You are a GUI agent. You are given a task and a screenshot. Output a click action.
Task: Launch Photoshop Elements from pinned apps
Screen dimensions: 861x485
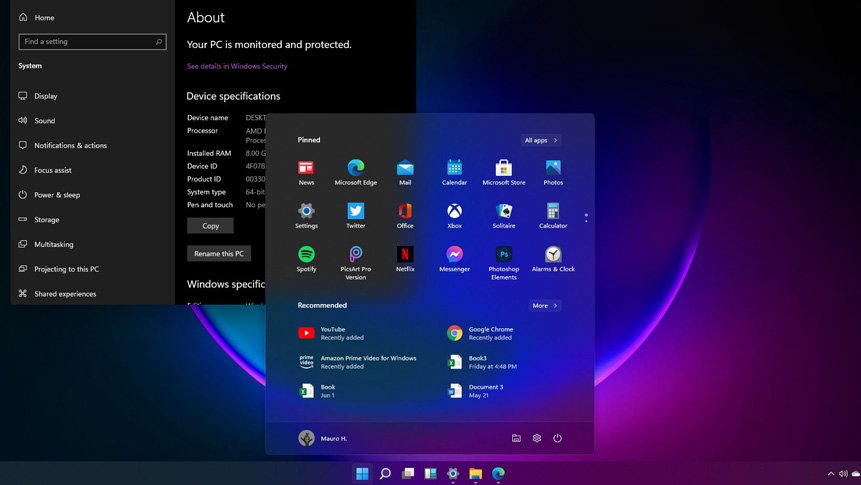[x=503, y=255]
